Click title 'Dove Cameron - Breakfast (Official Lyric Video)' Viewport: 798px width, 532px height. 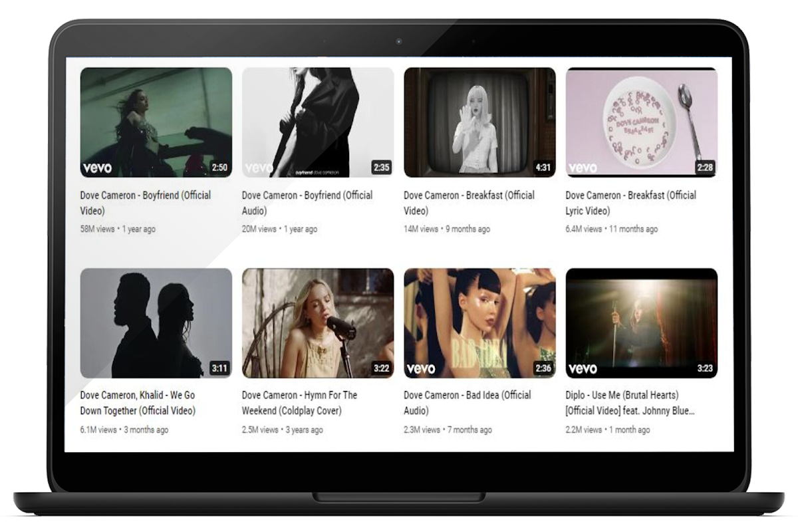(631, 203)
